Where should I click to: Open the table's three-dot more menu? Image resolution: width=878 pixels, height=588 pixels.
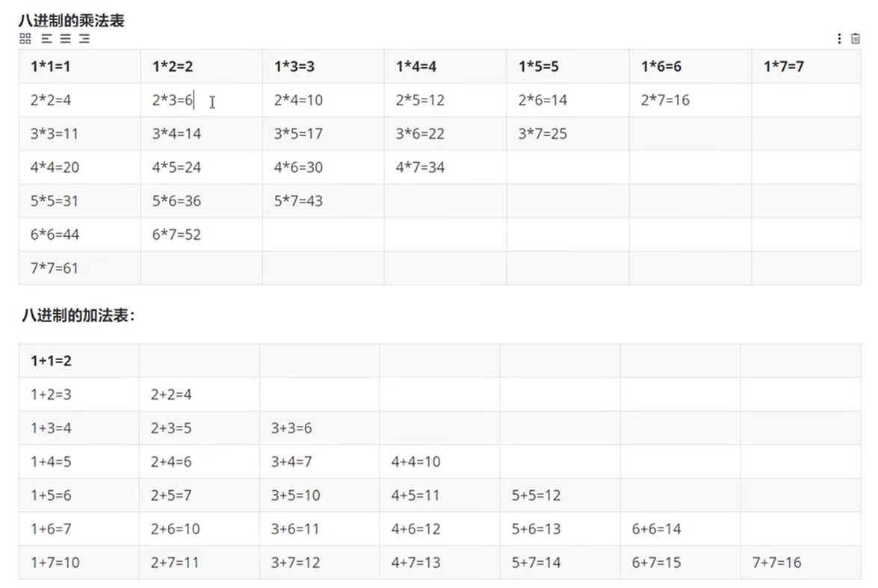839,39
